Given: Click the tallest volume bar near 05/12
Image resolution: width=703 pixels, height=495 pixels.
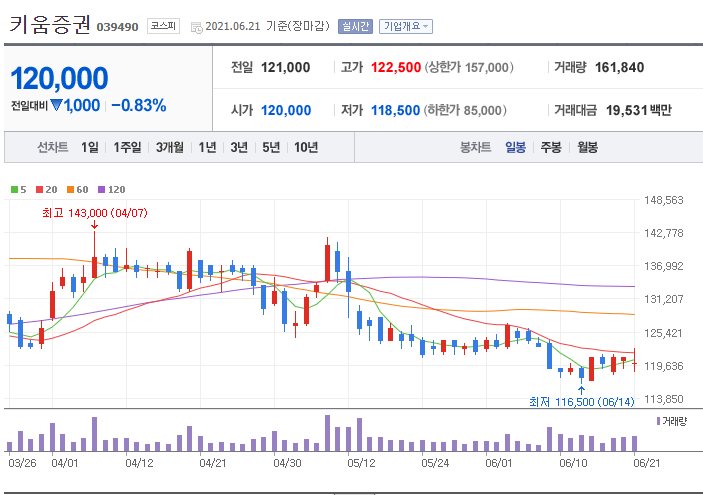Looking at the screenshot, I should click(x=327, y=433).
